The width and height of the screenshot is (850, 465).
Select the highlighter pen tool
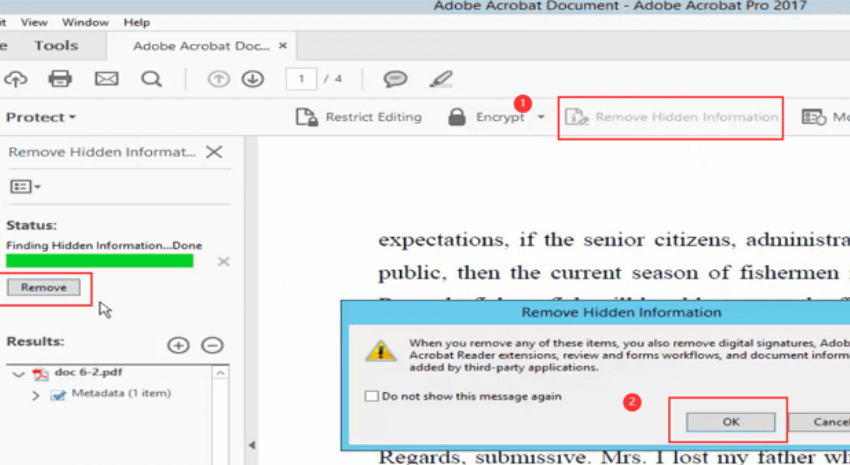pyautogui.click(x=441, y=79)
